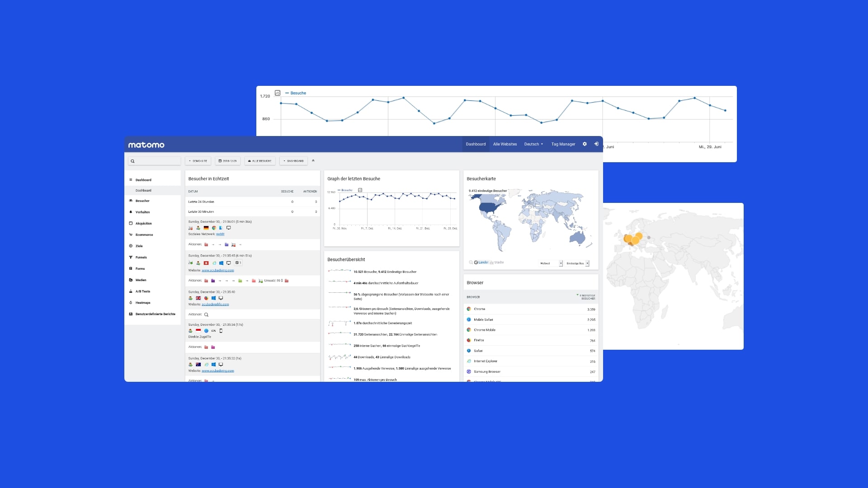Open the reddit social network link

(220, 234)
